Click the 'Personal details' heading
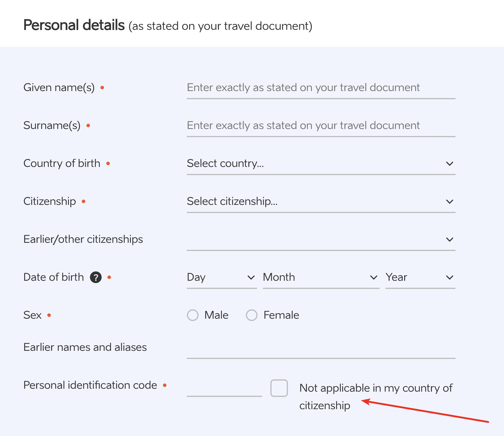Viewport: 504px width, 436px height. (74, 25)
